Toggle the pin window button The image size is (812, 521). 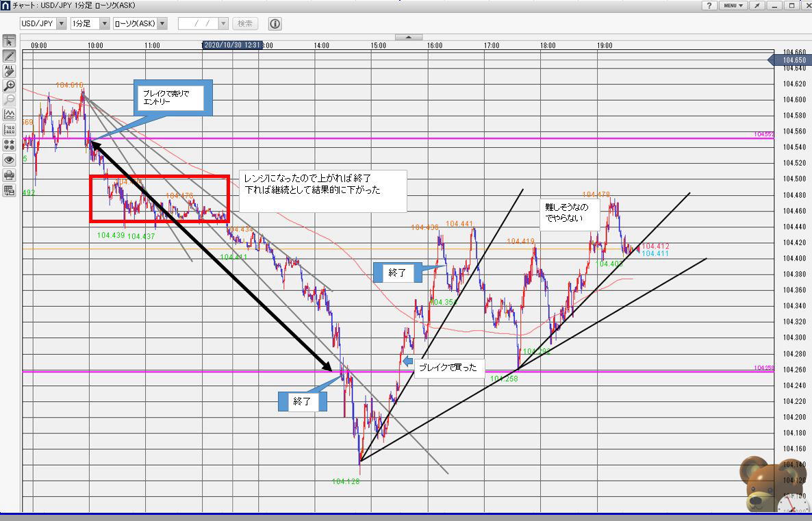click(x=757, y=5)
